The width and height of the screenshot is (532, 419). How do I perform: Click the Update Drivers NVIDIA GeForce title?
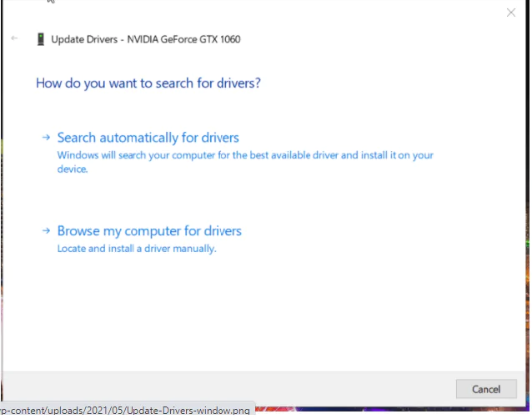coord(146,39)
